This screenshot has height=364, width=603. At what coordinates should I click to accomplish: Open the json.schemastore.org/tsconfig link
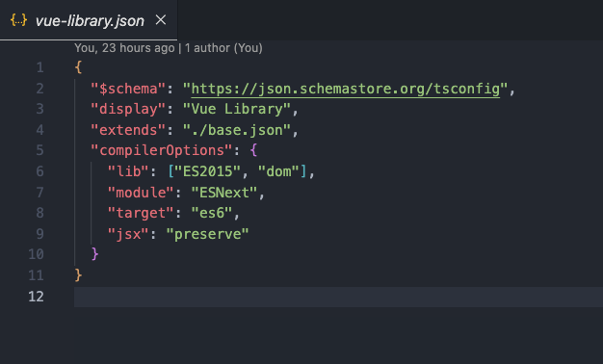[x=346, y=89]
